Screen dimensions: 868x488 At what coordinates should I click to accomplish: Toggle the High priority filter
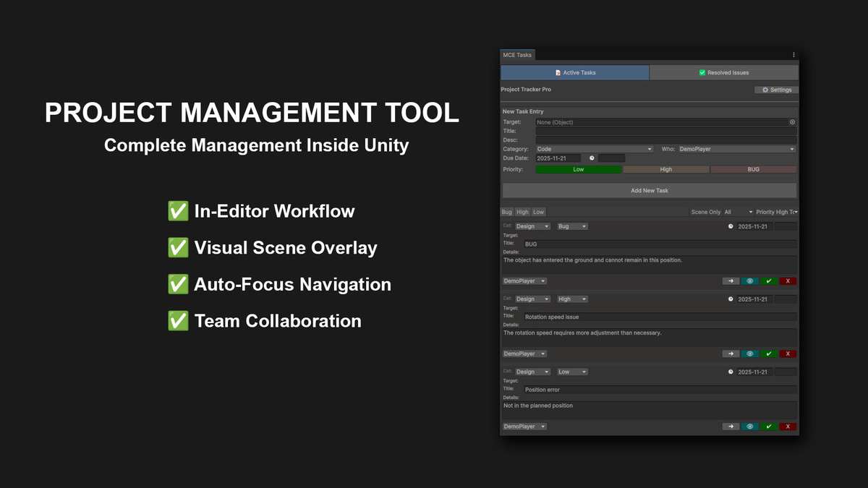pos(522,212)
